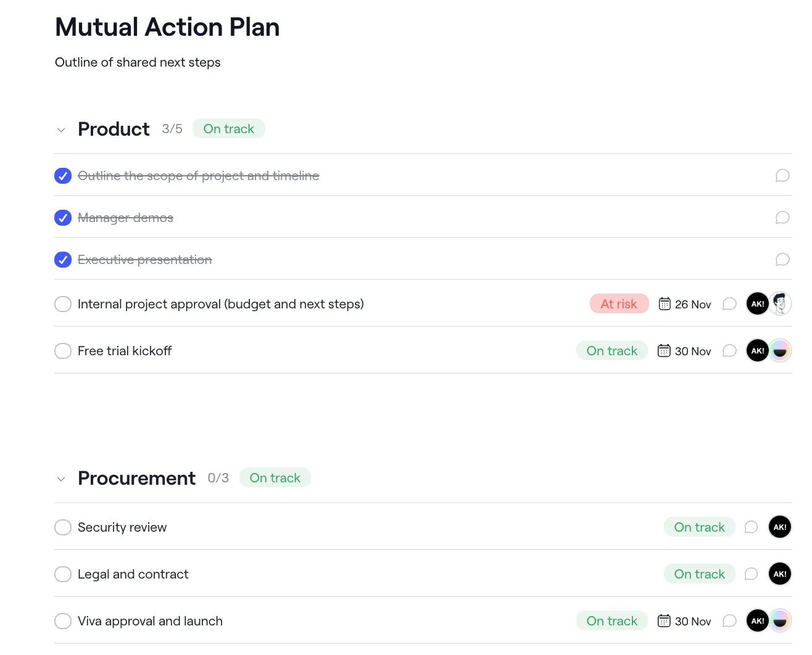Click the Procurement section On track badge
This screenshot has height=655, width=812.
[275, 478]
